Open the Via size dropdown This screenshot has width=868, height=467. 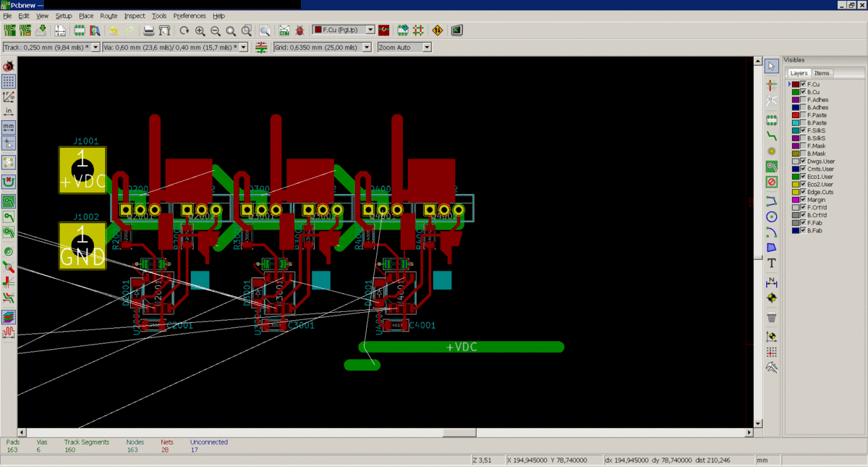243,47
